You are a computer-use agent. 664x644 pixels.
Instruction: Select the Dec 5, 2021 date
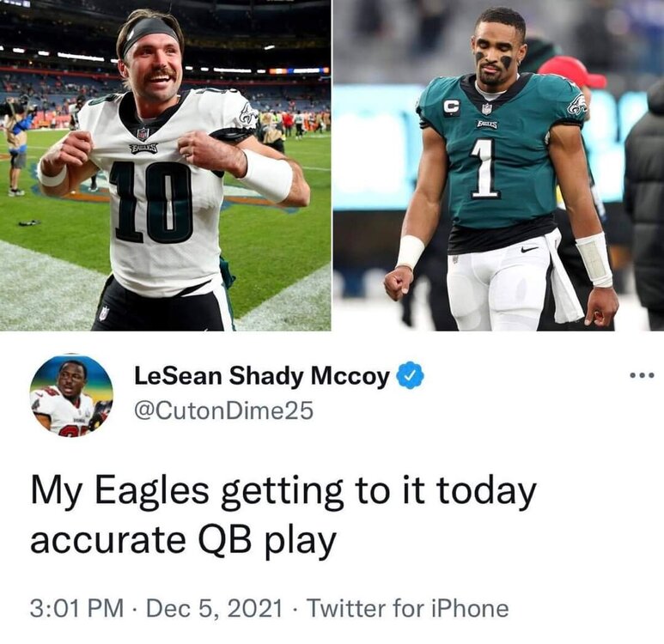(214, 608)
